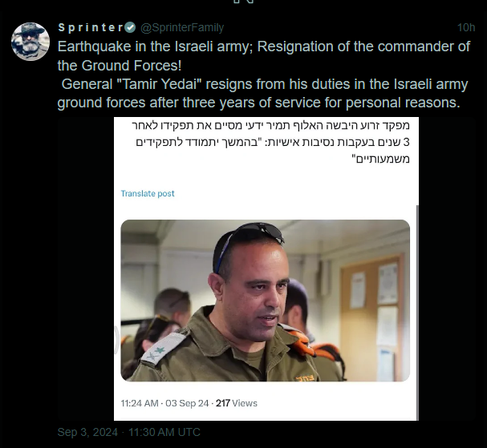Click the Hebrew text of the embedded post

point(273,143)
